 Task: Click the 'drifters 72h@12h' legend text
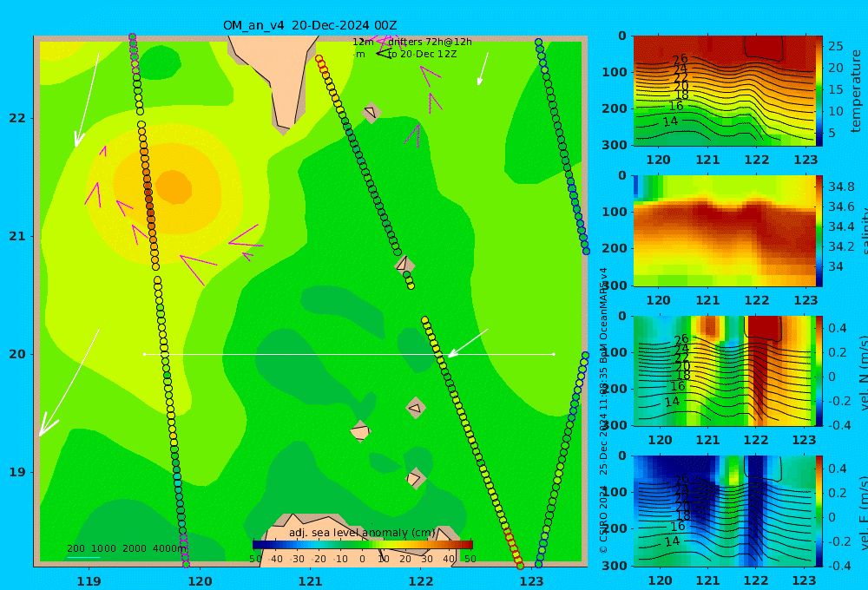[430, 42]
